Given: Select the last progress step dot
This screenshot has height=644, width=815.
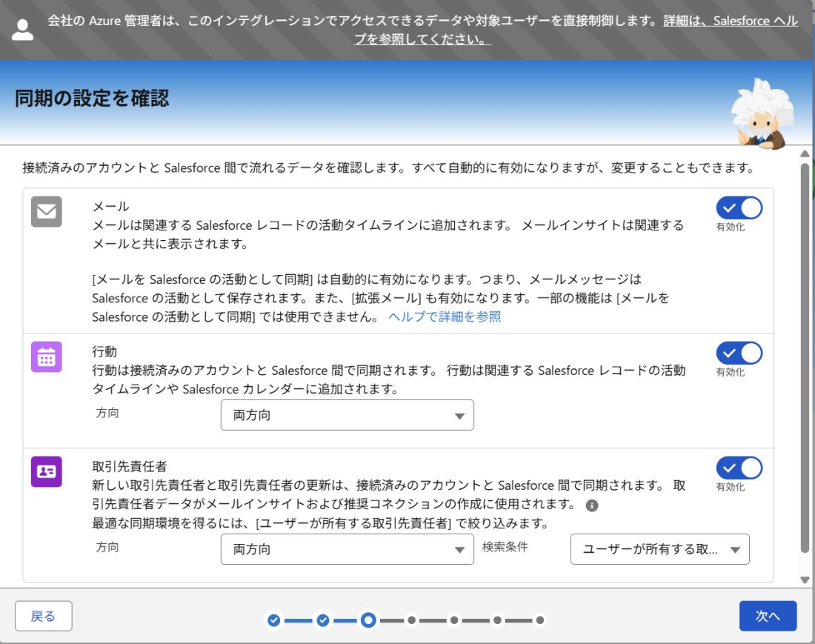Looking at the screenshot, I should click(540, 620).
